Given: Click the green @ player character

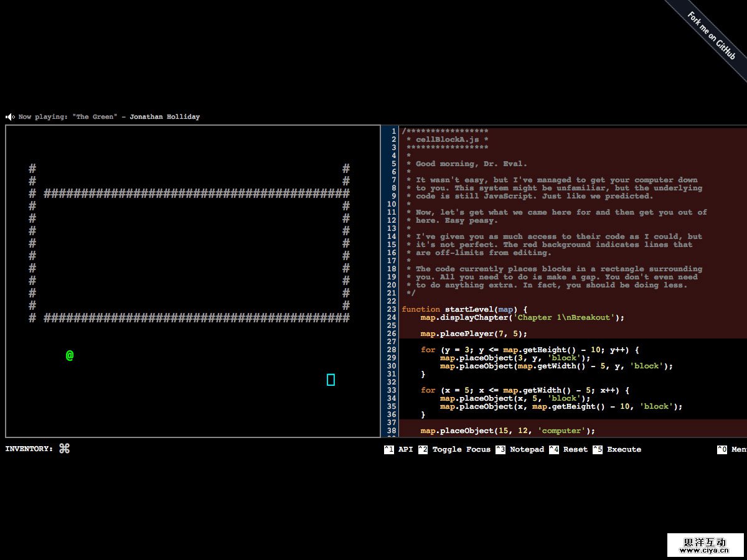Looking at the screenshot, I should (x=70, y=355).
